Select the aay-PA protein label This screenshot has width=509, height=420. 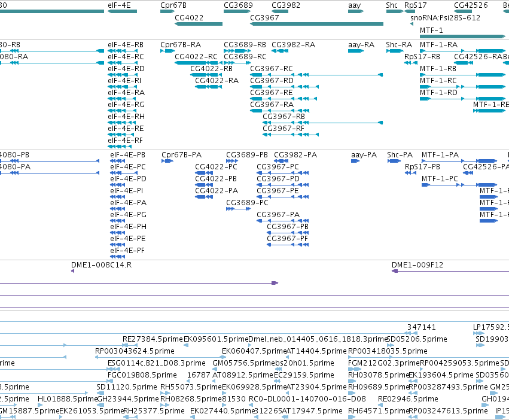[x=364, y=154]
